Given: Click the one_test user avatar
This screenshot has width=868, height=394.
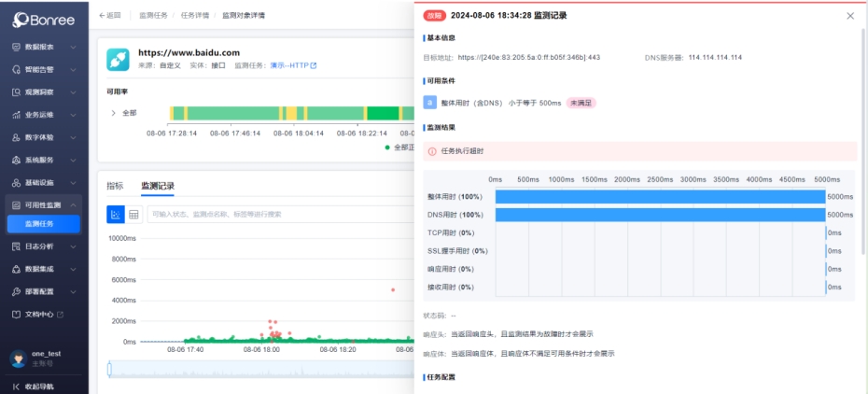Looking at the screenshot, I should 17,359.
